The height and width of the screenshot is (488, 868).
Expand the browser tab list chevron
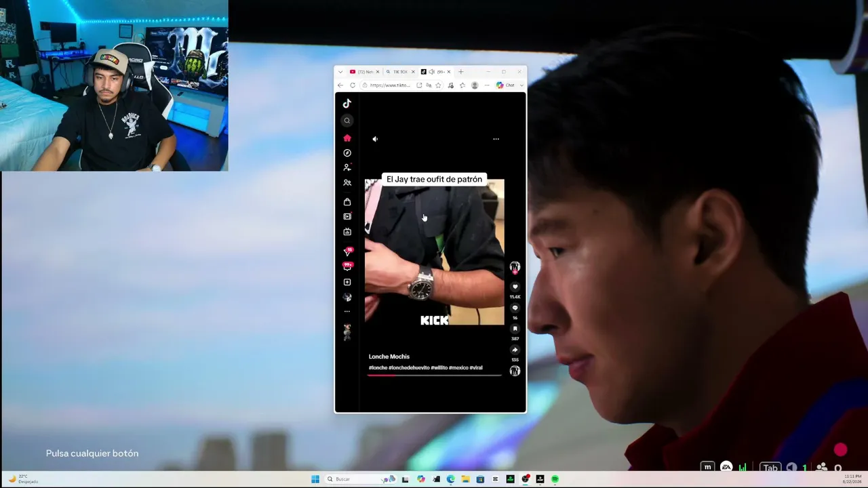[340, 72]
